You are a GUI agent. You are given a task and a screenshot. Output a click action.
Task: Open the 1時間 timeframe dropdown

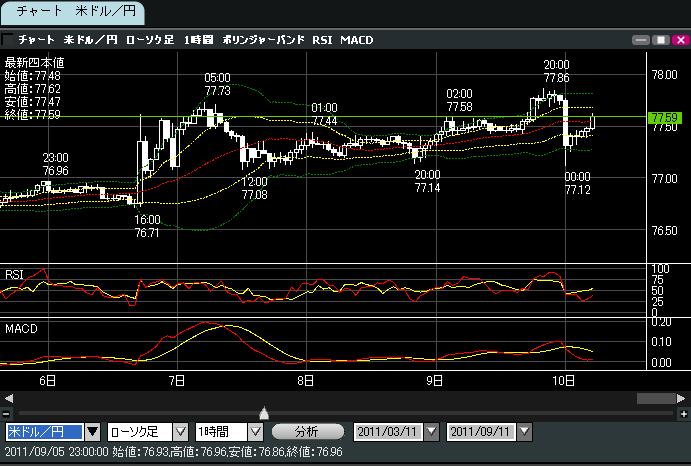pos(256,432)
